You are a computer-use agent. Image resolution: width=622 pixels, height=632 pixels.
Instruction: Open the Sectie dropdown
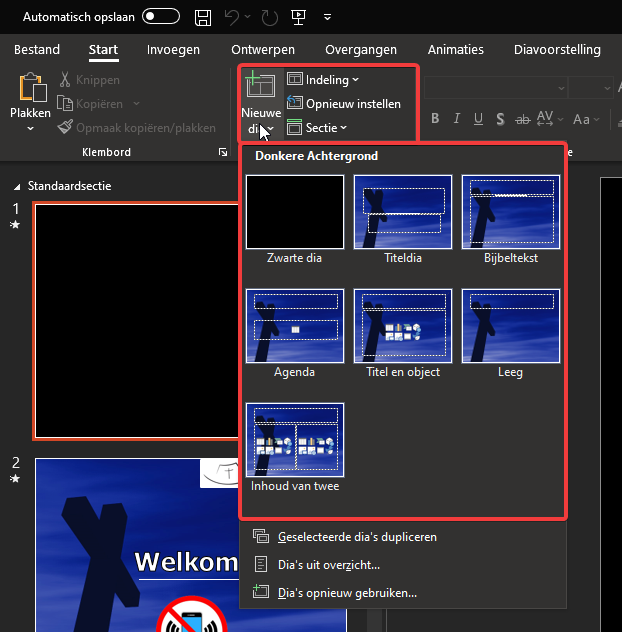click(317, 128)
